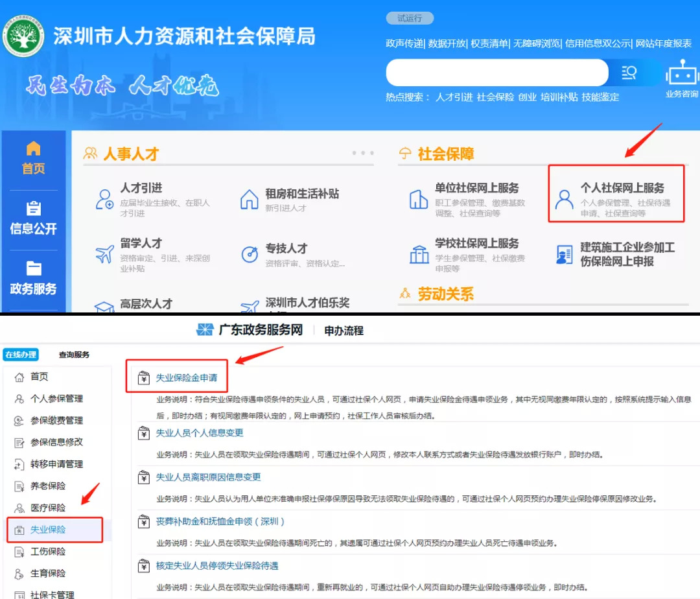This screenshot has width=700, height=599.
Task: Open the 政务服务 folder icon
Action: coord(34,268)
